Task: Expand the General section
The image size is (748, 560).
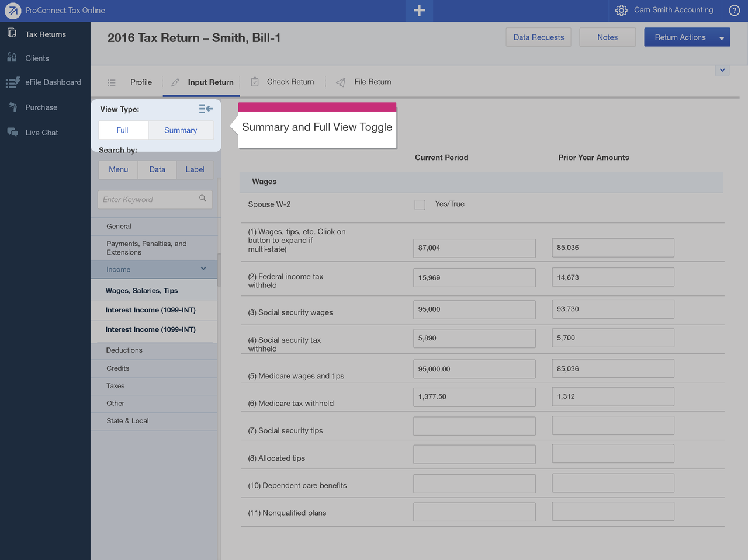Action: pyautogui.click(x=154, y=226)
